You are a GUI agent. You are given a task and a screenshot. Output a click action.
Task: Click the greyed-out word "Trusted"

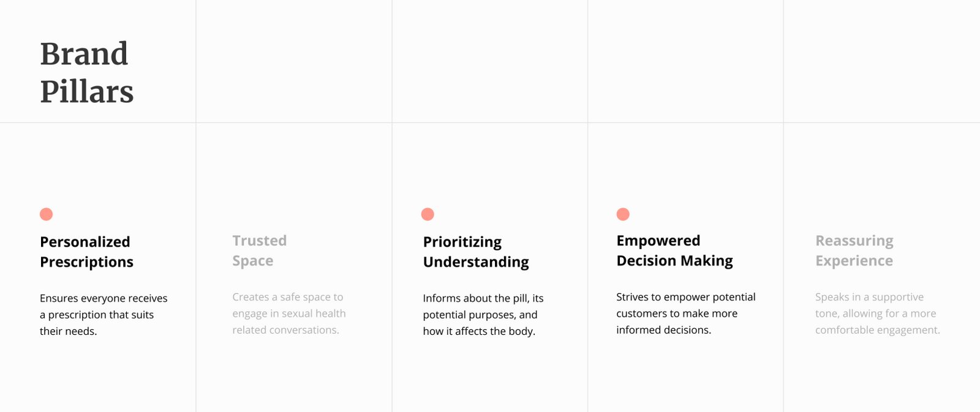tap(259, 241)
